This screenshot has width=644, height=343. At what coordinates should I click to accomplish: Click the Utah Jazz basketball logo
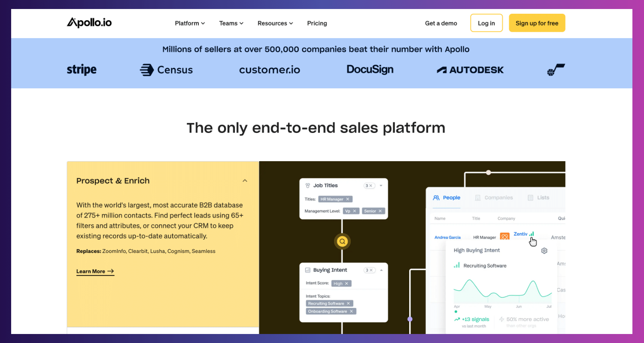coord(556,70)
